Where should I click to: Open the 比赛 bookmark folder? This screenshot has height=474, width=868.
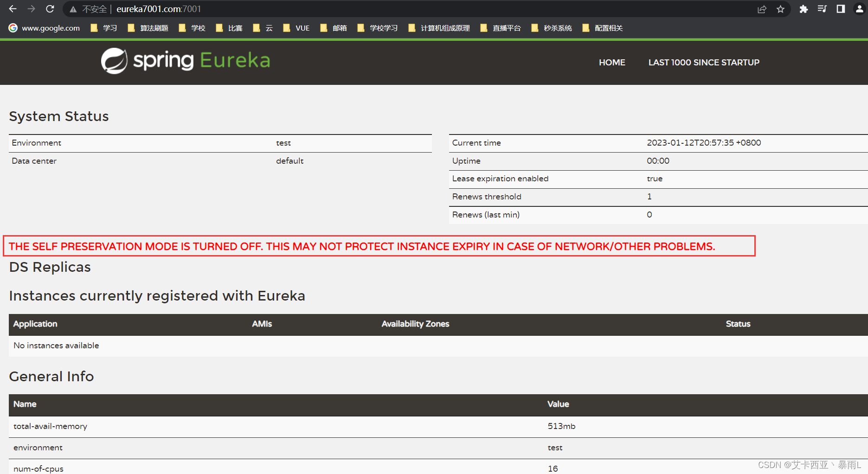229,28
